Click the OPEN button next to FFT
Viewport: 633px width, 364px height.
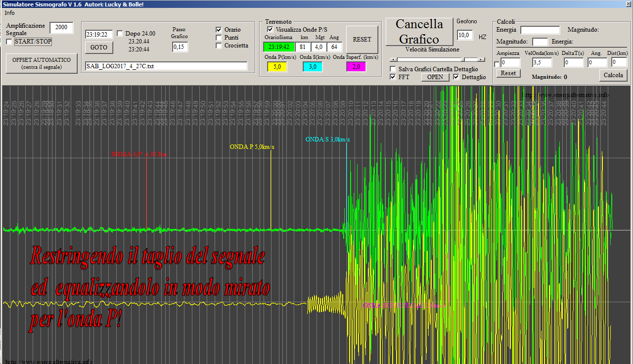[x=435, y=77]
